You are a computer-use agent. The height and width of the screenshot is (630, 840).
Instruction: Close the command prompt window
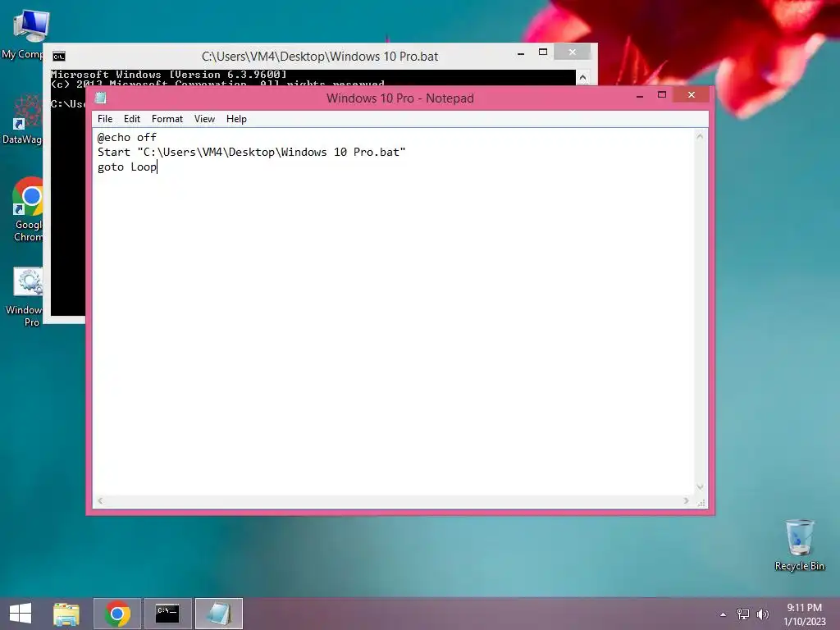click(x=573, y=52)
